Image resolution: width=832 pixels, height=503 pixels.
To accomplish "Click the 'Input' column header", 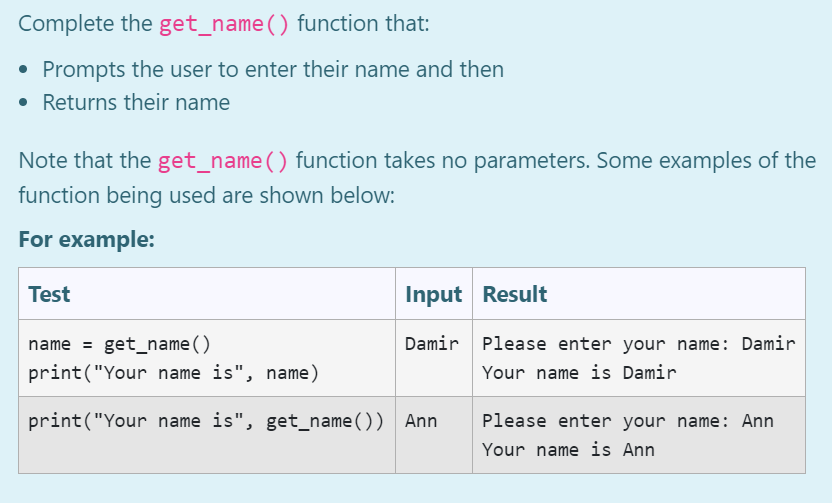I will [434, 294].
